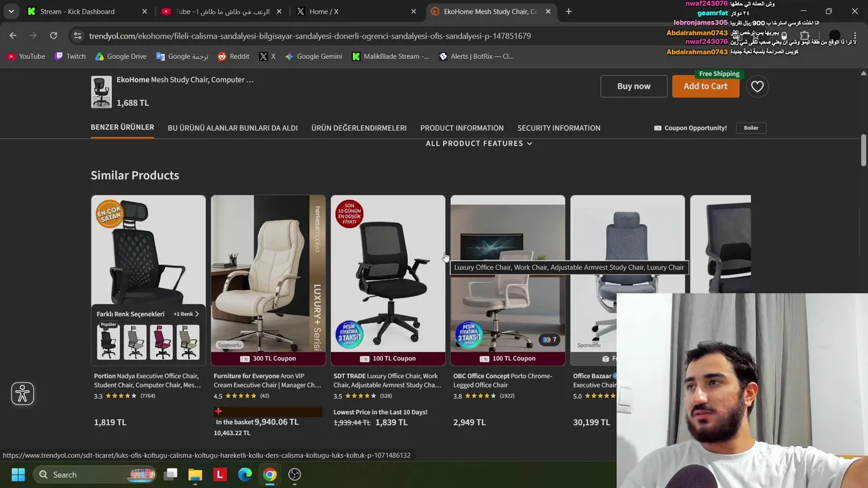The width and height of the screenshot is (868, 488).
Task: Open the tab search dropdown arrow
Action: 11,12
